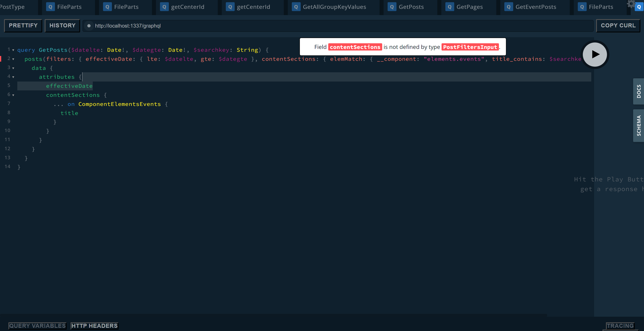Collapse the posts block on line 2
Image resolution: width=644 pixels, height=331 pixels.
click(13, 59)
